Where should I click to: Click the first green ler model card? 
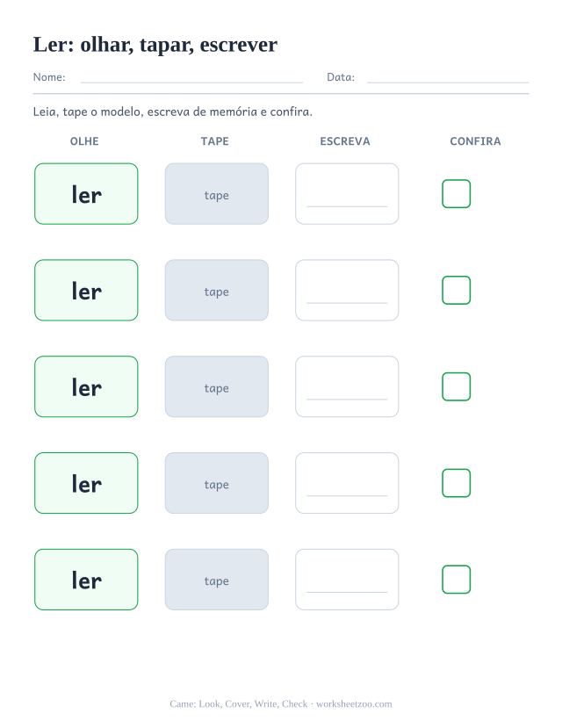click(x=86, y=193)
